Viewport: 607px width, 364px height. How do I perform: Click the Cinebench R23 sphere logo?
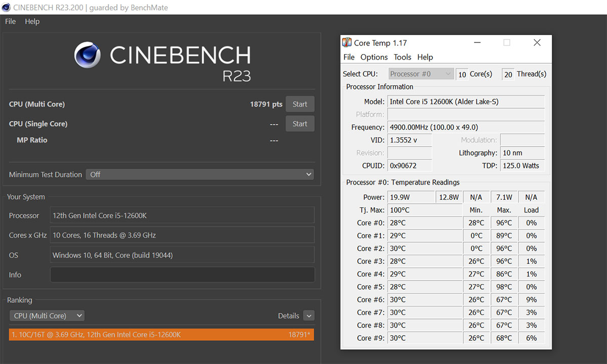[88, 55]
